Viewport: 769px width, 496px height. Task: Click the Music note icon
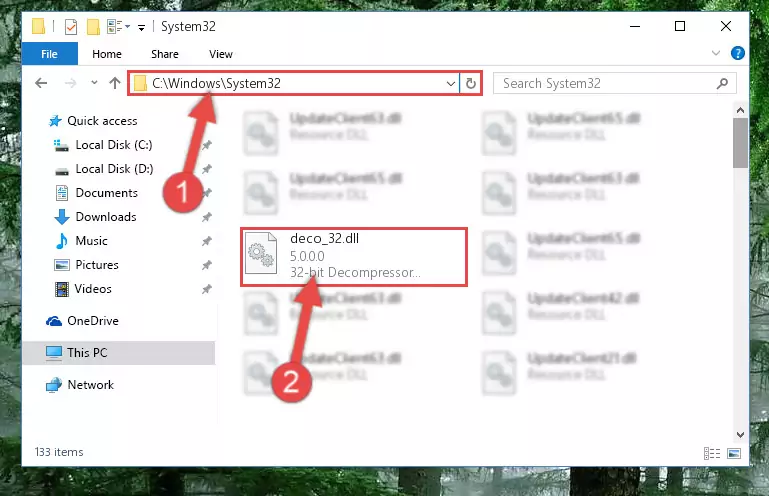(x=61, y=241)
